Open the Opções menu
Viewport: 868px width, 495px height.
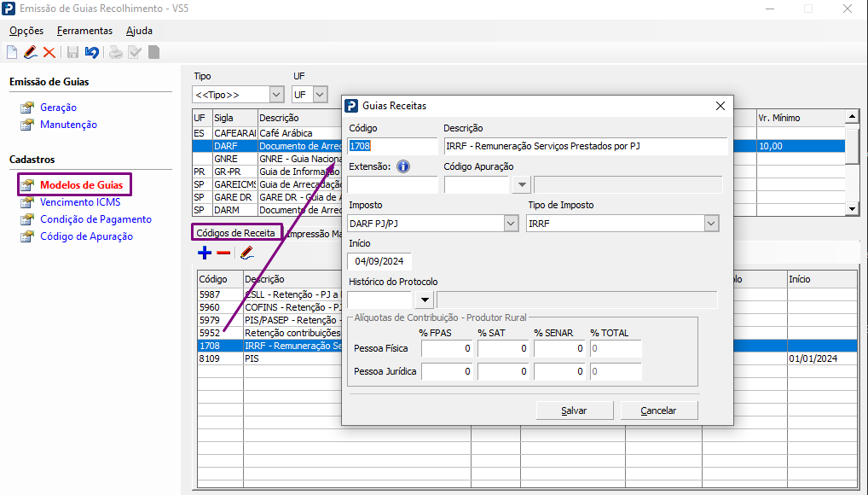(26, 31)
